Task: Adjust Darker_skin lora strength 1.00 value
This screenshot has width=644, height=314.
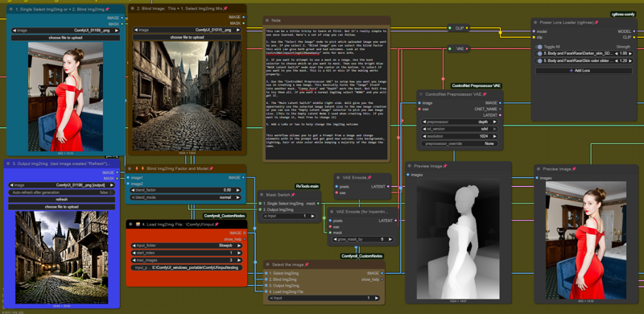Action: (x=623, y=54)
